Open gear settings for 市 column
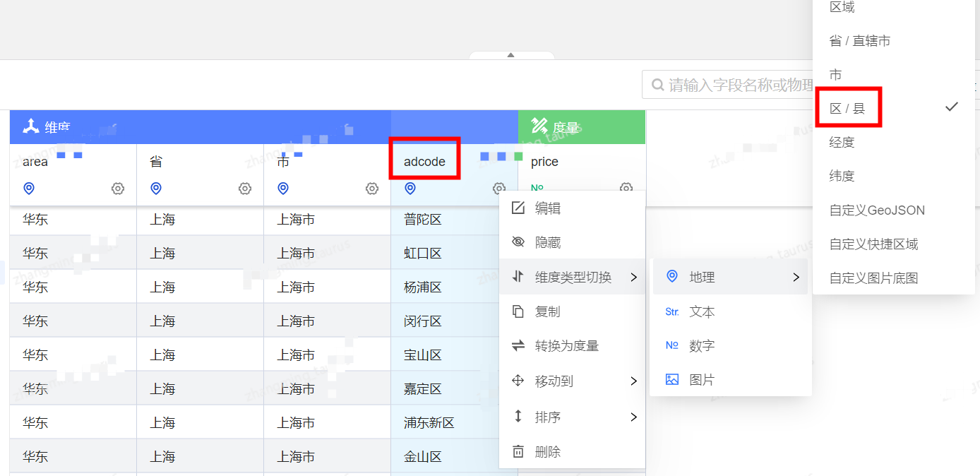Image resolution: width=980 pixels, height=476 pixels. (372, 189)
